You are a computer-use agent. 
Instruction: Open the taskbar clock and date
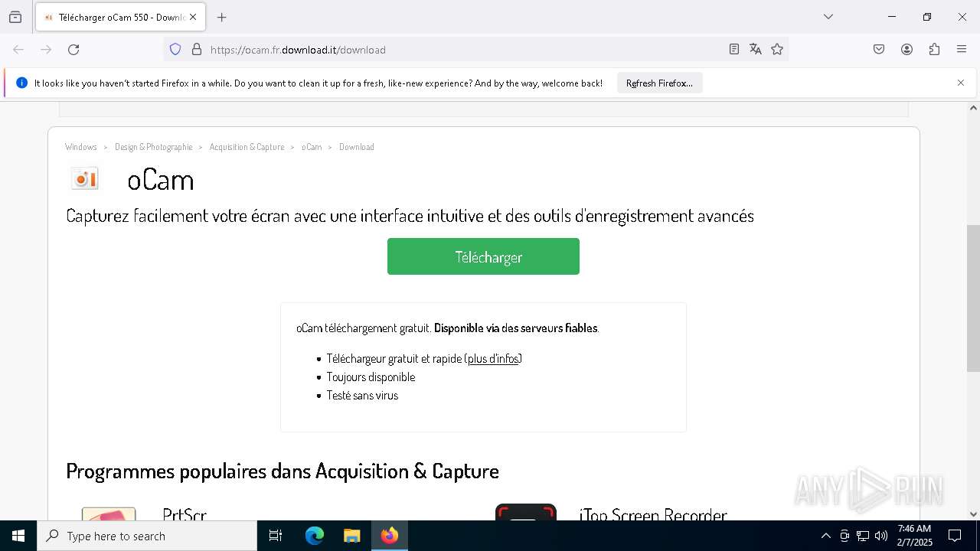tap(914, 536)
